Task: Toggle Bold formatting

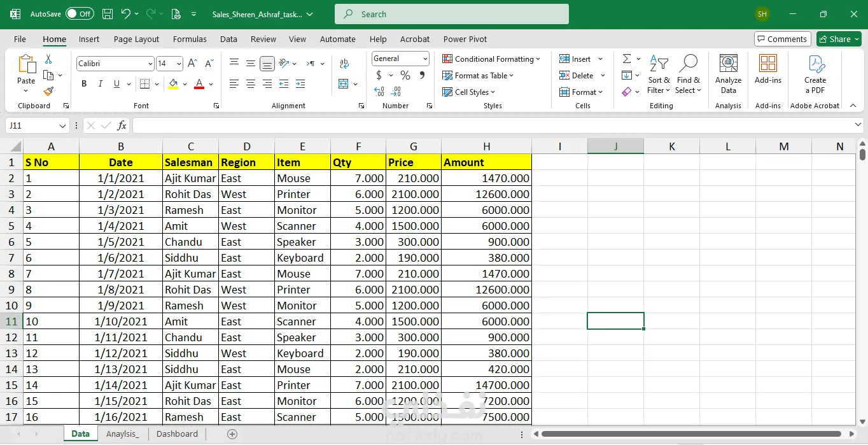Action: (x=84, y=84)
